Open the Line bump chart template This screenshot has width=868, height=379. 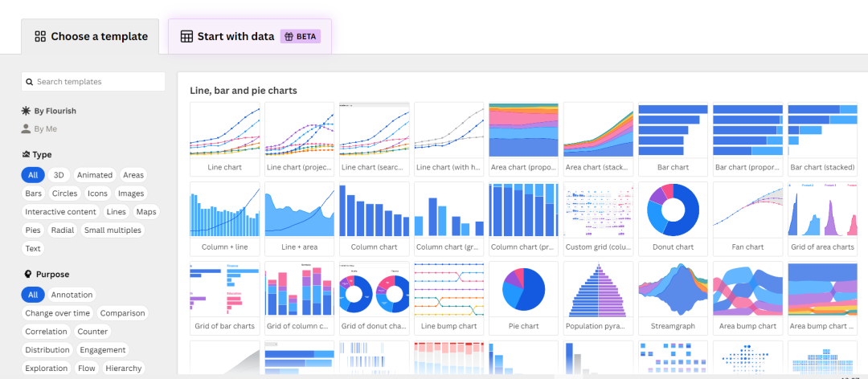[449, 298]
